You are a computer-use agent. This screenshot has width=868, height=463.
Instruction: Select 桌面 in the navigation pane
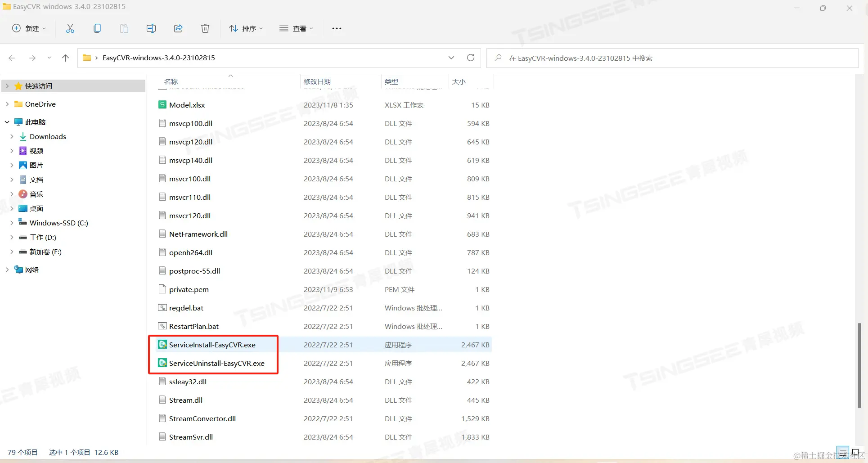click(36, 208)
